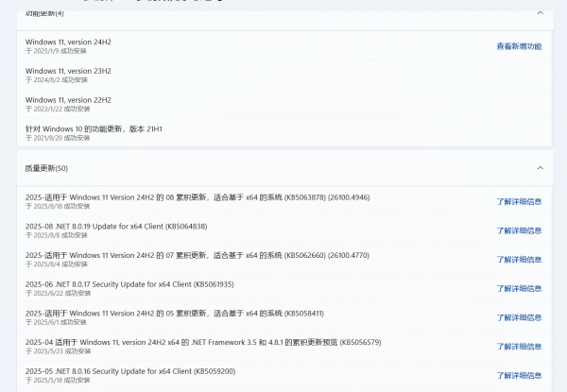Select the 08 累积更新 KB5063878 entry text

pos(198,197)
